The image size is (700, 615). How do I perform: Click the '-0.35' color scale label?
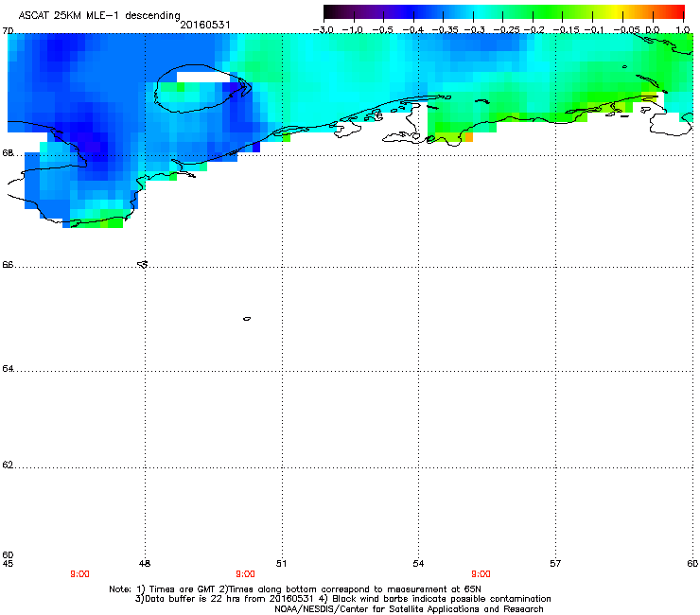[x=445, y=29]
